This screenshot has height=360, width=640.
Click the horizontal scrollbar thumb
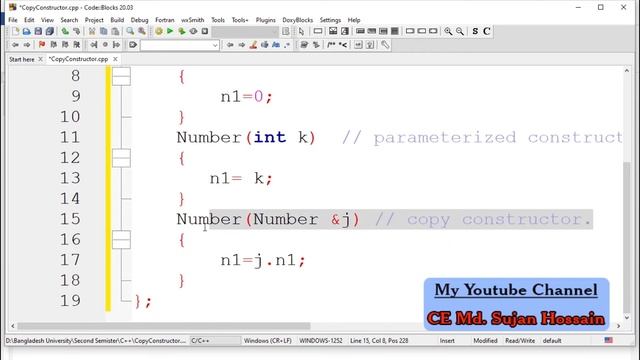point(163,326)
